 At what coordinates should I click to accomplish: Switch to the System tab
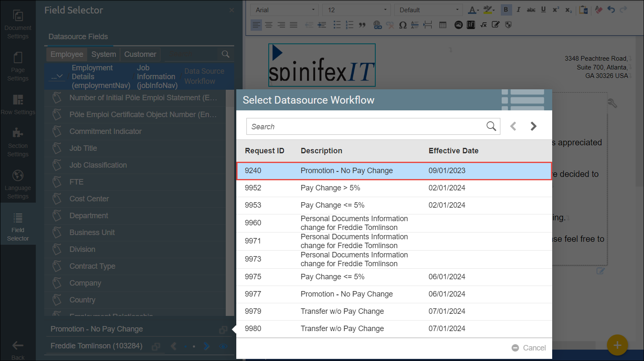click(x=104, y=54)
